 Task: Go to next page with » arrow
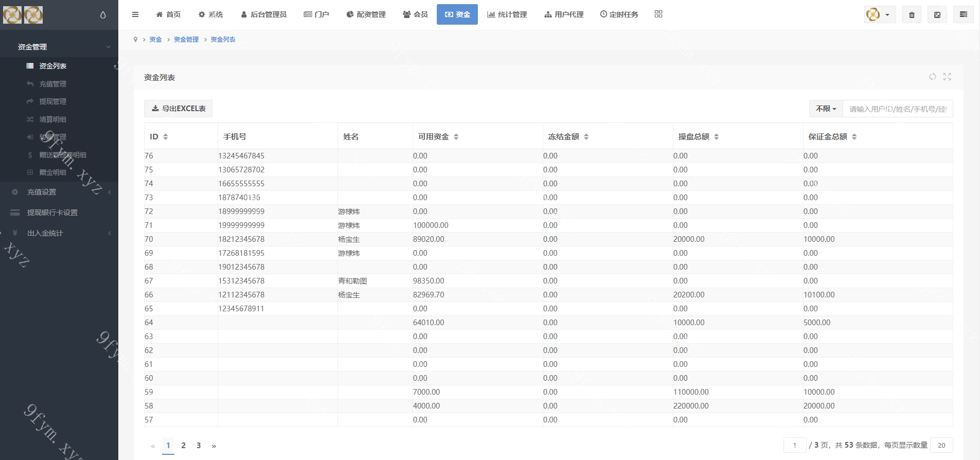click(214, 446)
